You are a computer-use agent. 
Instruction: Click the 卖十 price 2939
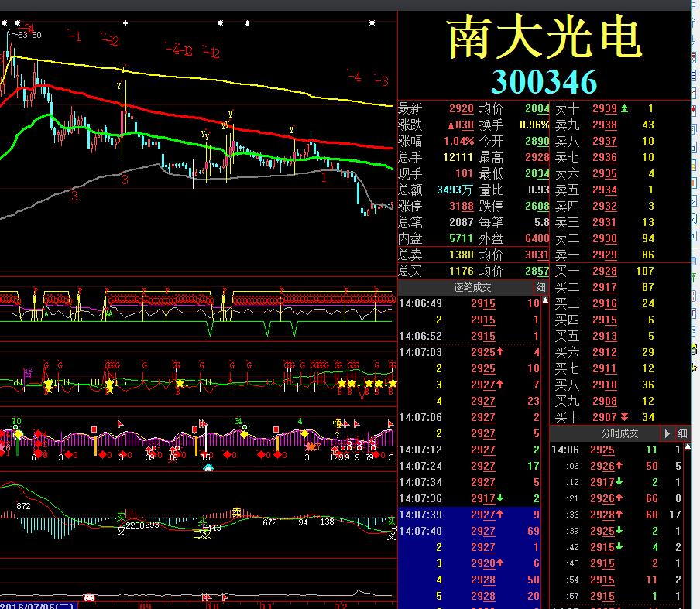click(605, 109)
